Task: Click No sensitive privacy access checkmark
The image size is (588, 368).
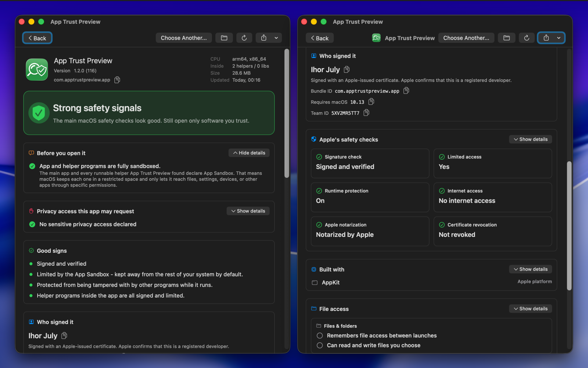Action: (x=32, y=224)
